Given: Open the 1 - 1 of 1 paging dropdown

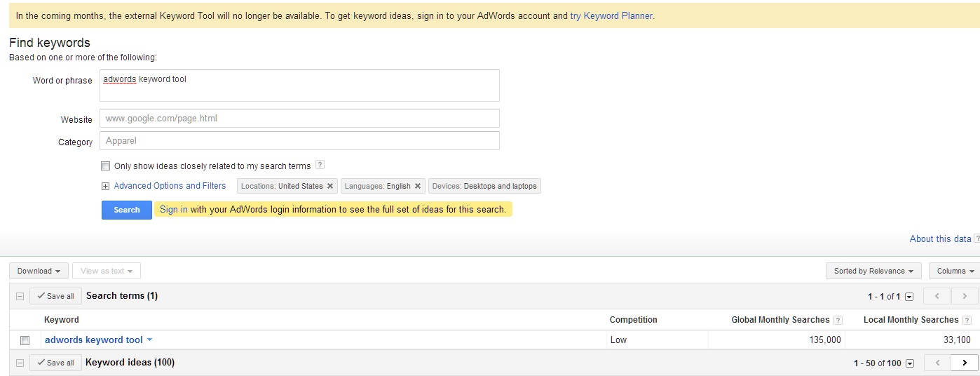Looking at the screenshot, I should click(x=909, y=297).
